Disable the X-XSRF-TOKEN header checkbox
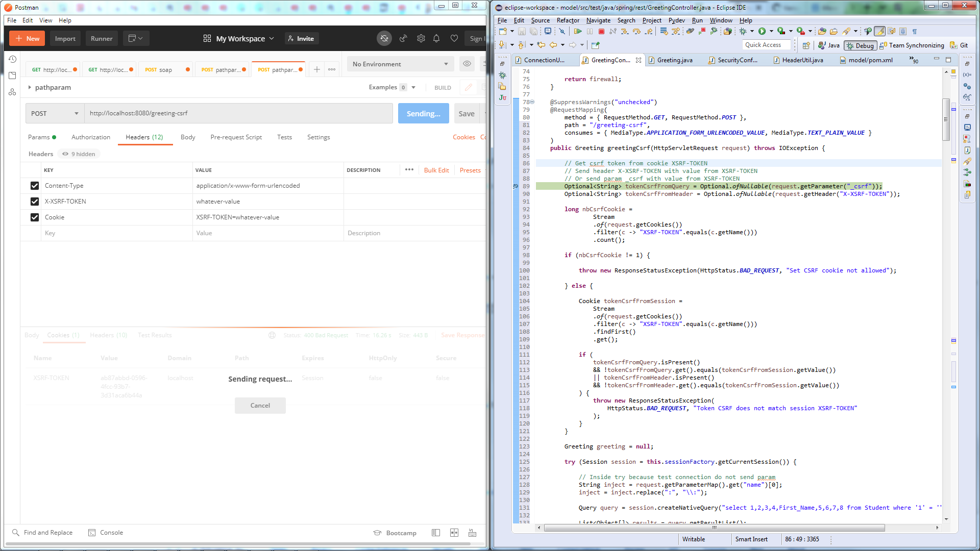The image size is (980, 551). click(x=34, y=202)
